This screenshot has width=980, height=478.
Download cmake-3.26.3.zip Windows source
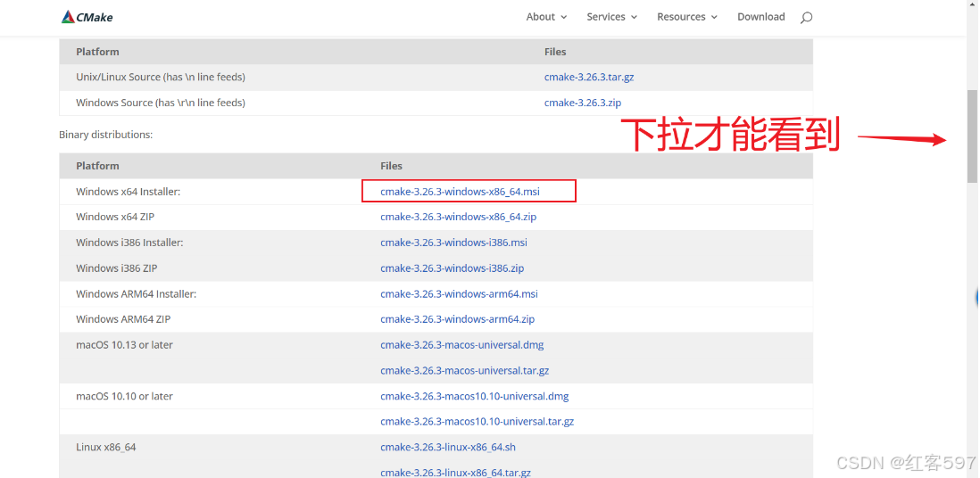coord(583,103)
